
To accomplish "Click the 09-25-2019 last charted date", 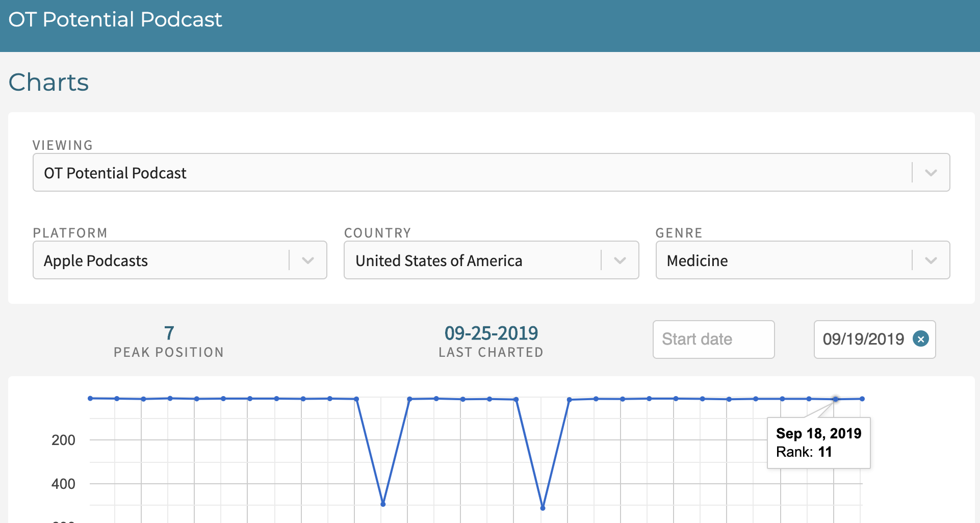I will pos(491,333).
